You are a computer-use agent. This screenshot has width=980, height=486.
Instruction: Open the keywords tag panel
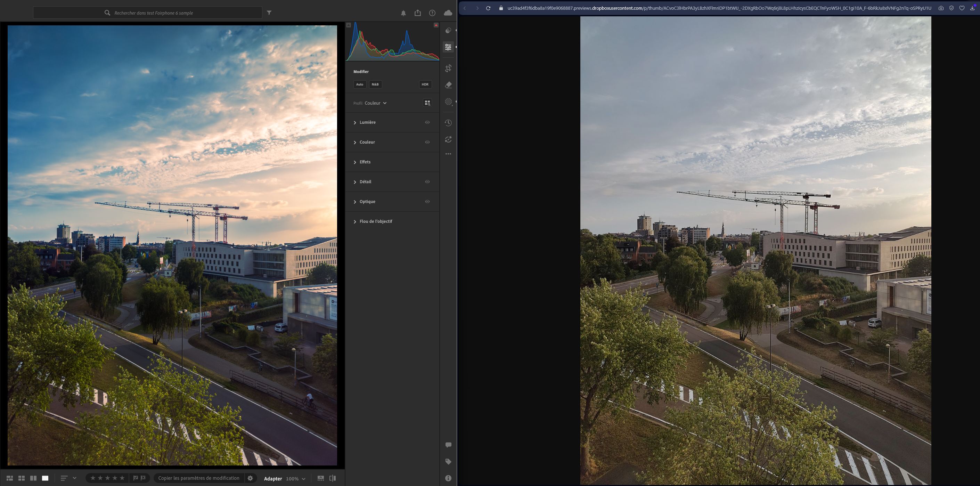click(448, 462)
